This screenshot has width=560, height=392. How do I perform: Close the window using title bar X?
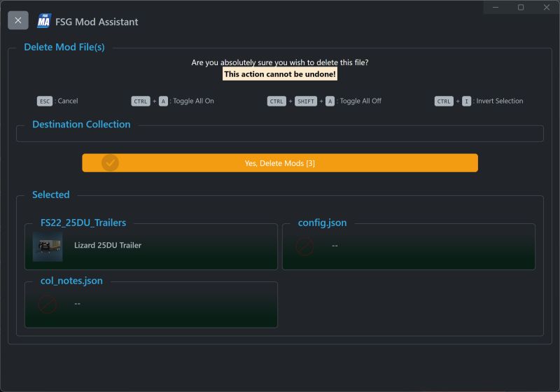(x=547, y=7)
